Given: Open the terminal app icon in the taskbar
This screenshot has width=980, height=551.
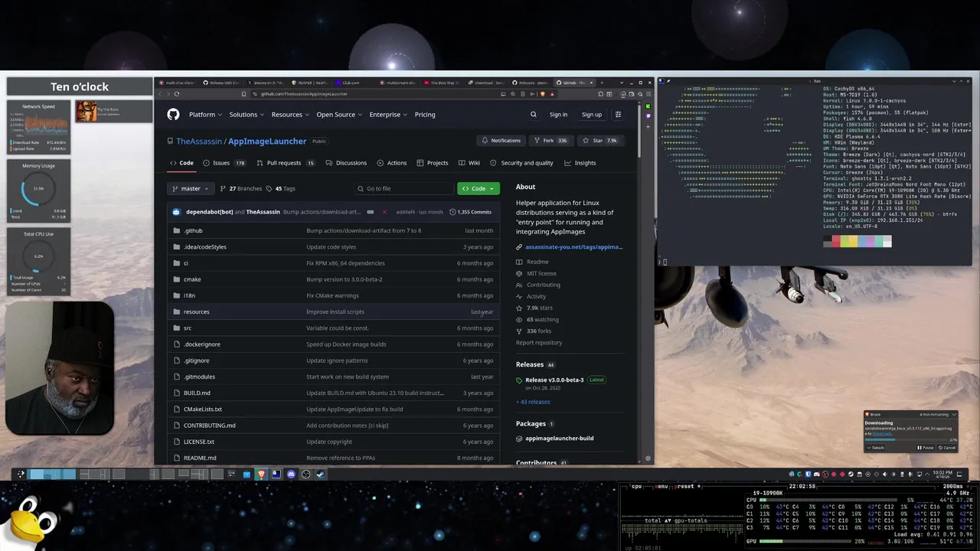Looking at the screenshot, I should [276, 474].
